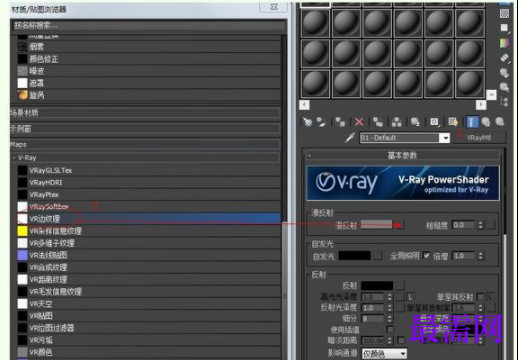Click the sample slots down arrow
This screenshot has width=521, height=360.
491,95
